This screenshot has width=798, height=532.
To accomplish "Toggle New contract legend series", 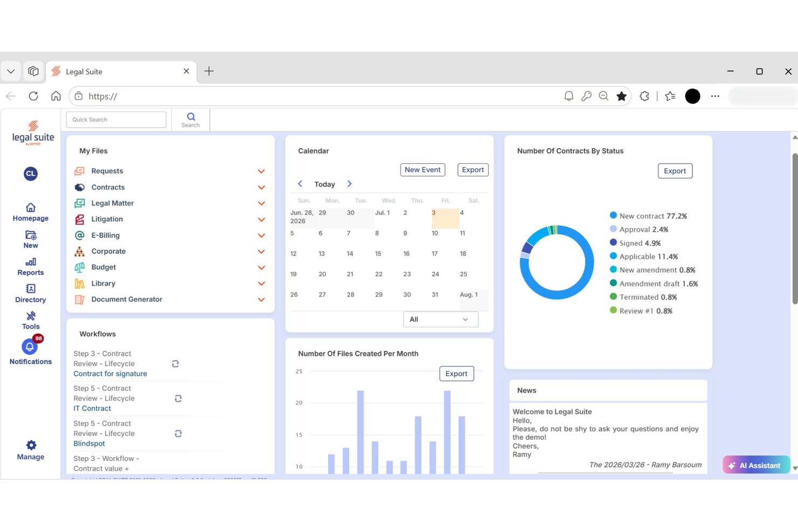I will point(648,216).
